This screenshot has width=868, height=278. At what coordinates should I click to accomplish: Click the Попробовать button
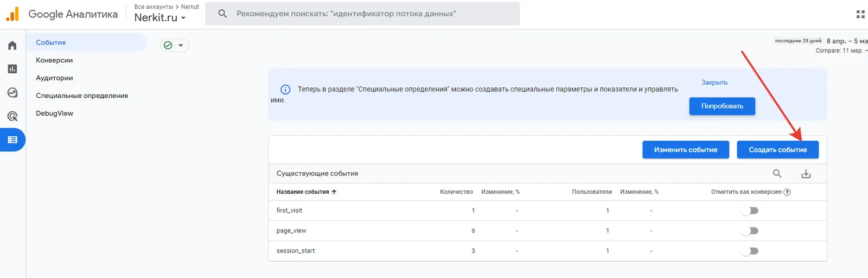722,106
